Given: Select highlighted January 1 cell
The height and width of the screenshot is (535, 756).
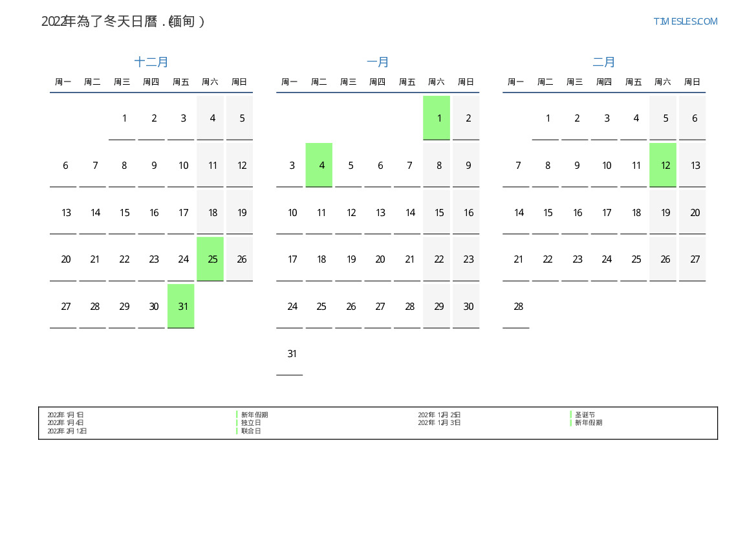Looking at the screenshot, I should [437, 118].
